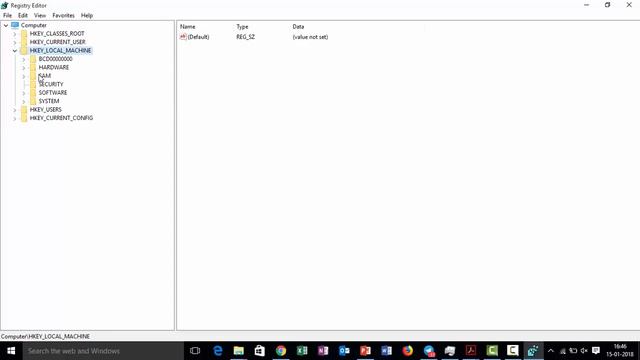Open the Favorites menu
This screenshot has height=360, width=640.
(x=63, y=16)
